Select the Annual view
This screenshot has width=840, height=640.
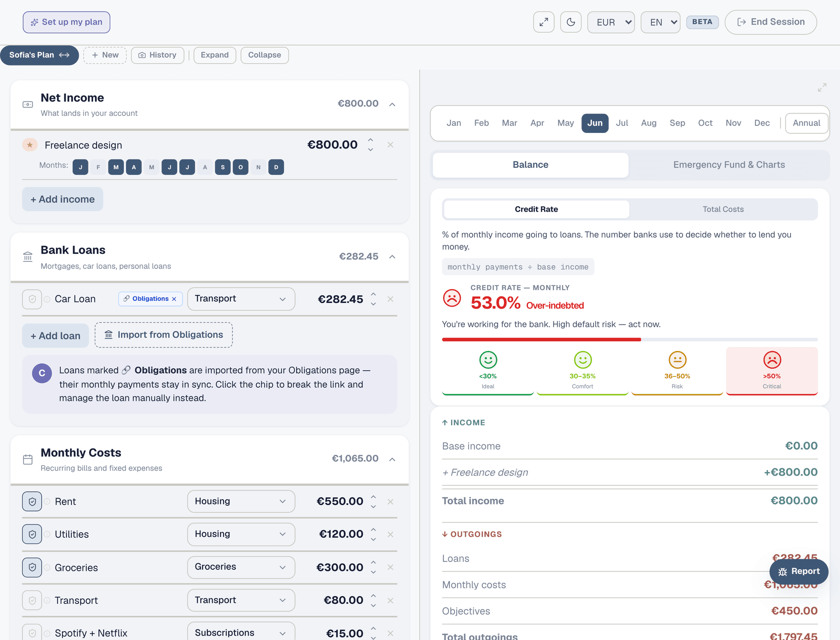(806, 123)
